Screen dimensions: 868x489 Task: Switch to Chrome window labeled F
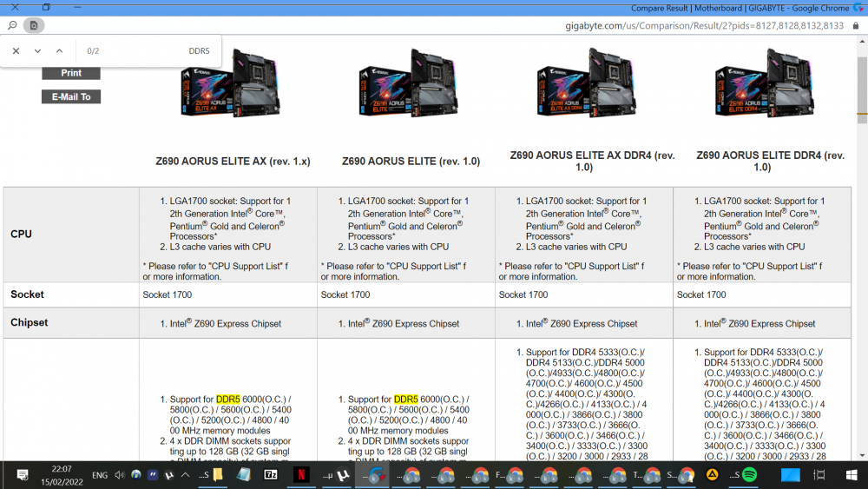click(x=510, y=474)
